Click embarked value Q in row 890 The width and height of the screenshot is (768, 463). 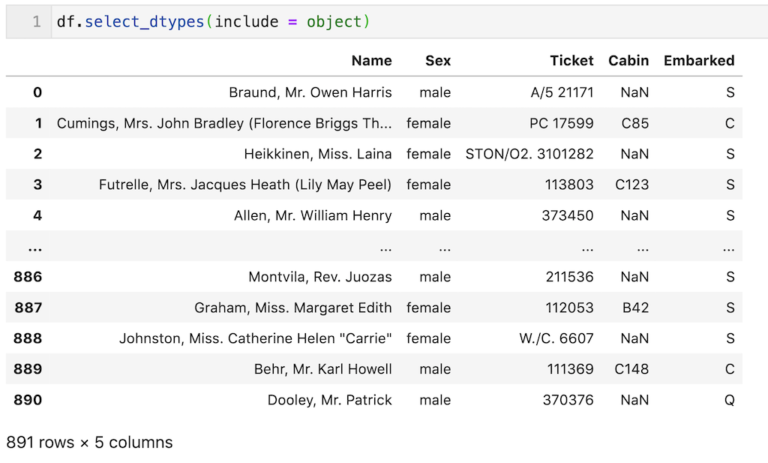point(729,400)
